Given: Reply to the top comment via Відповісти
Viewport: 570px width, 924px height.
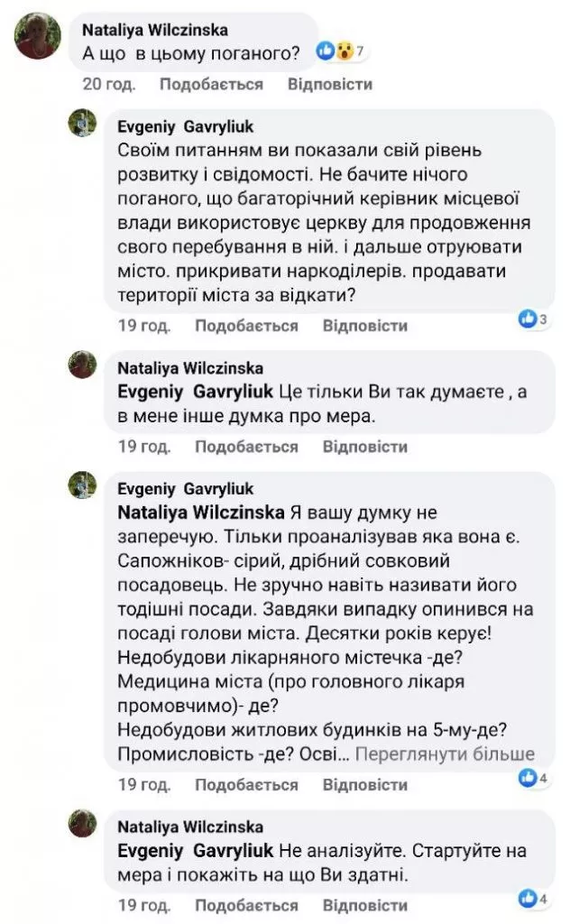Looking at the screenshot, I should [x=329, y=84].
